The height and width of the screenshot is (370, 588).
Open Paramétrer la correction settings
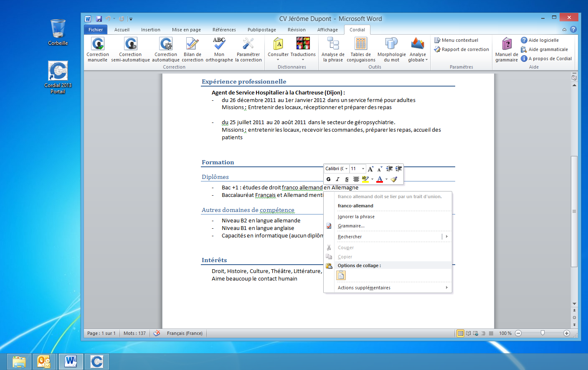coord(248,50)
